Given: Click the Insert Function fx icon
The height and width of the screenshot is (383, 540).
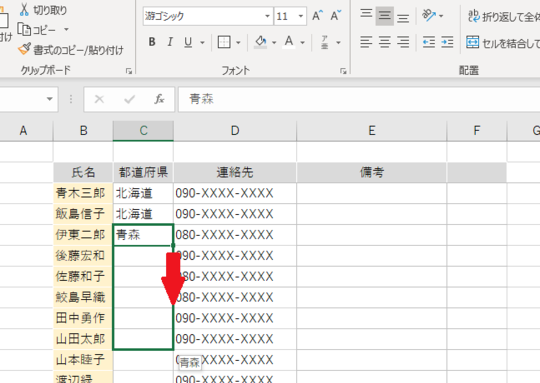Looking at the screenshot, I should [x=159, y=99].
